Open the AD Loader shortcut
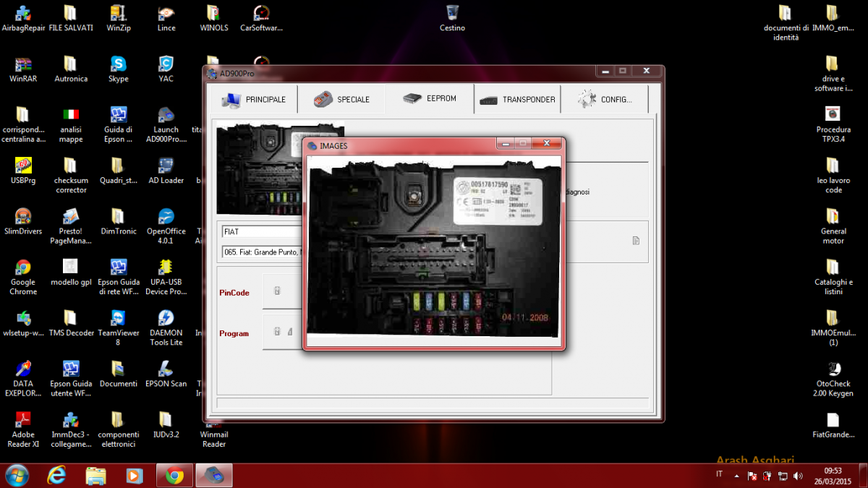The image size is (868, 488). pyautogui.click(x=166, y=171)
